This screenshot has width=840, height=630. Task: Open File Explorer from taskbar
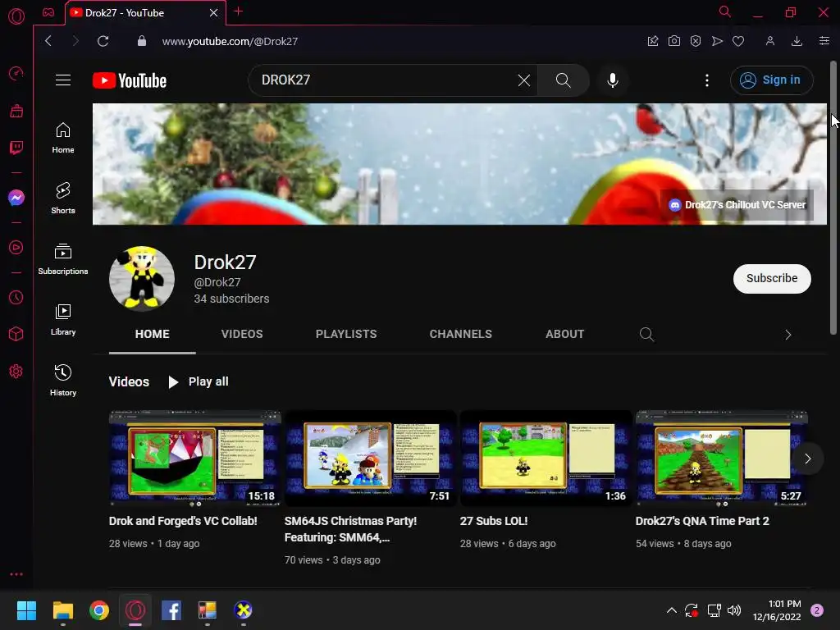[62, 610]
